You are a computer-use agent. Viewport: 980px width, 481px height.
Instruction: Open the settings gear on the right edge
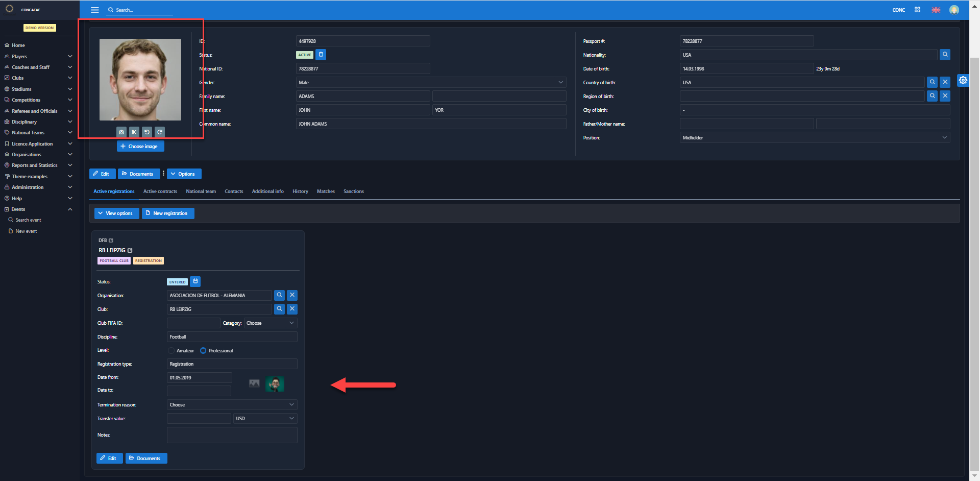coord(963,80)
